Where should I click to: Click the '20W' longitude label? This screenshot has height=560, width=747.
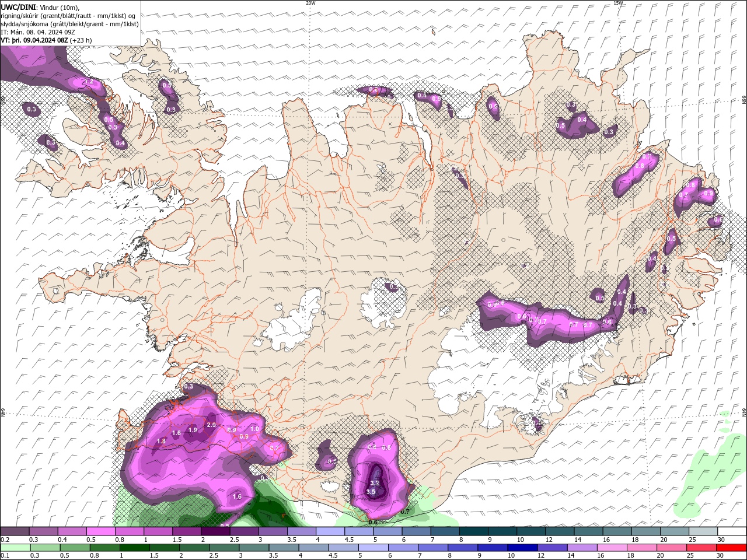(310, 3)
